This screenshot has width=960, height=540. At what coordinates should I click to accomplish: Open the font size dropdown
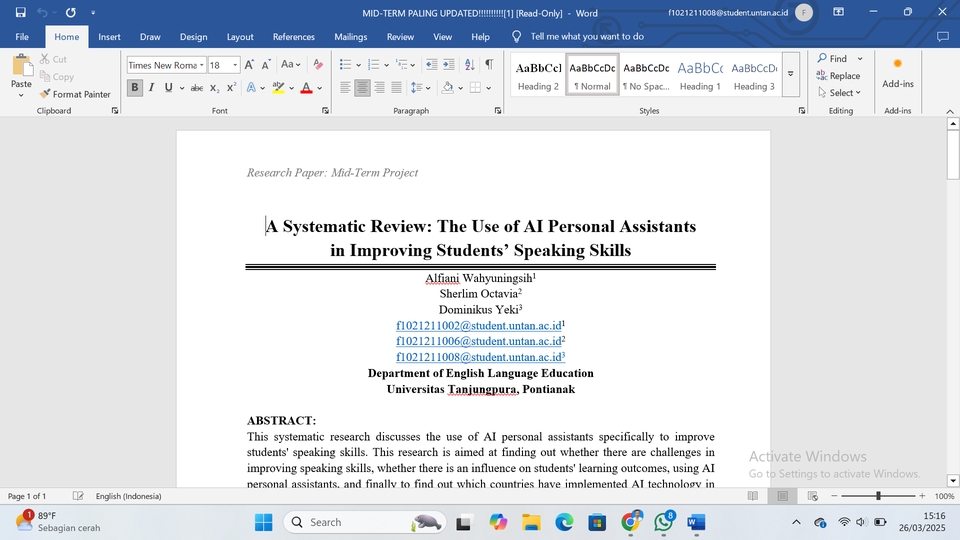(235, 65)
